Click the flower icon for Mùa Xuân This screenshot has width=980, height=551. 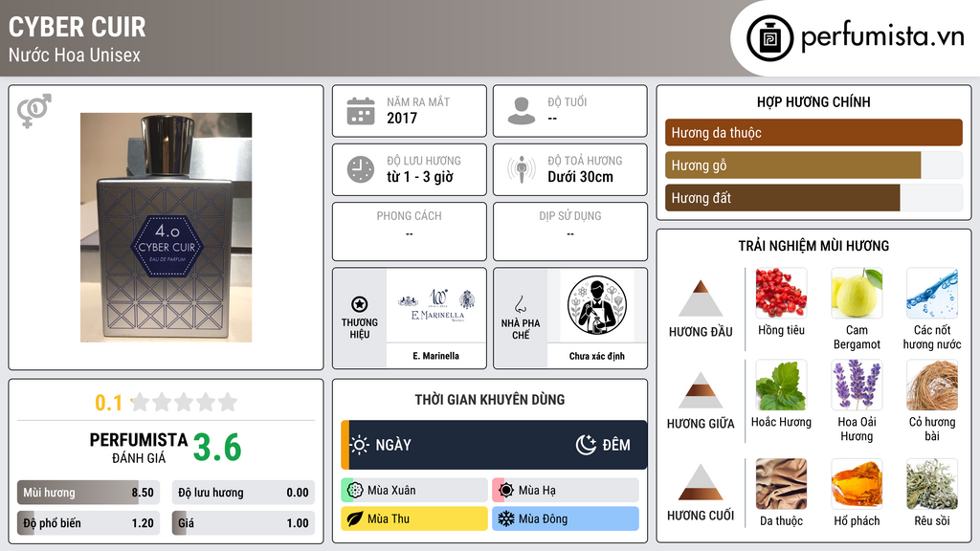click(355, 490)
